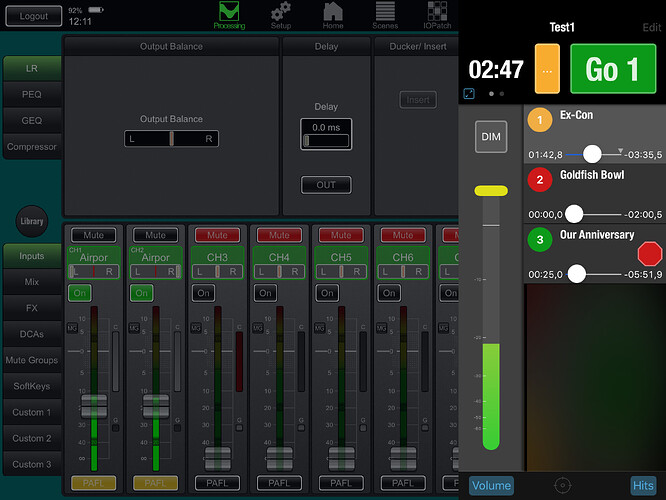Image resolution: width=666 pixels, height=500 pixels.
Task: Mute channel CH1 Airpor
Action: tap(93, 235)
